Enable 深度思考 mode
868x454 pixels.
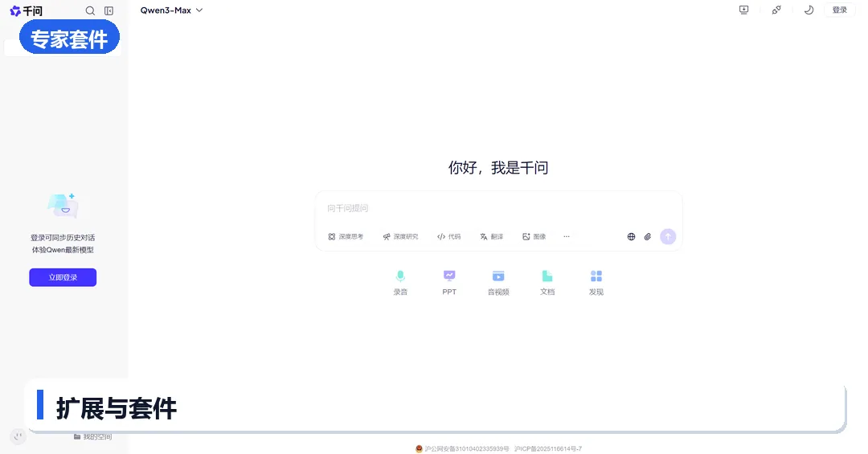[x=346, y=236]
